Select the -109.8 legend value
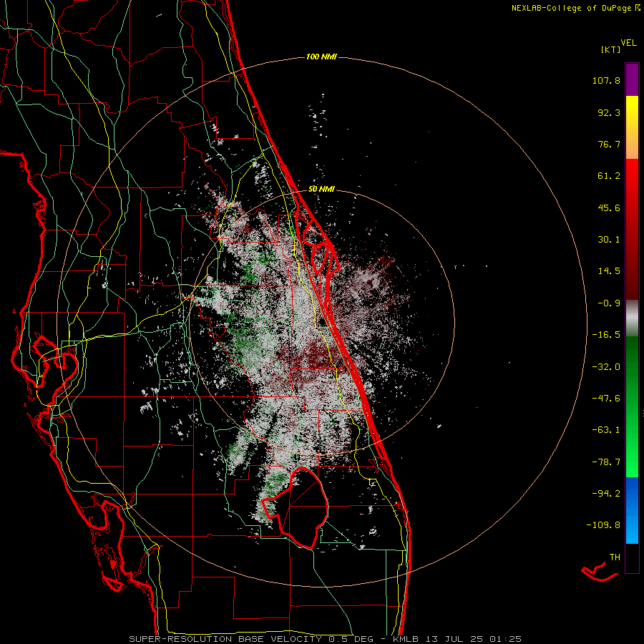 click(x=603, y=525)
